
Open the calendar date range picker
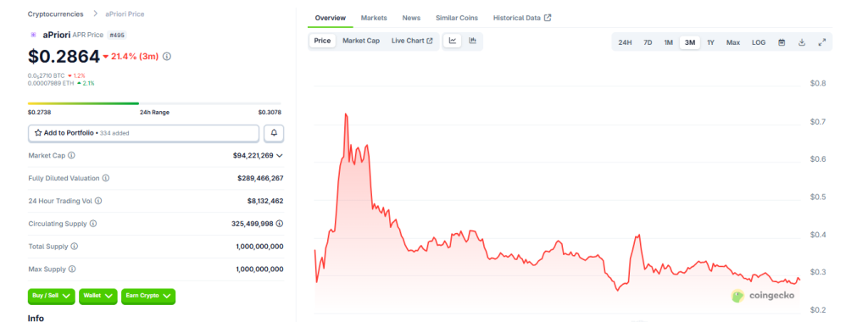pos(782,42)
